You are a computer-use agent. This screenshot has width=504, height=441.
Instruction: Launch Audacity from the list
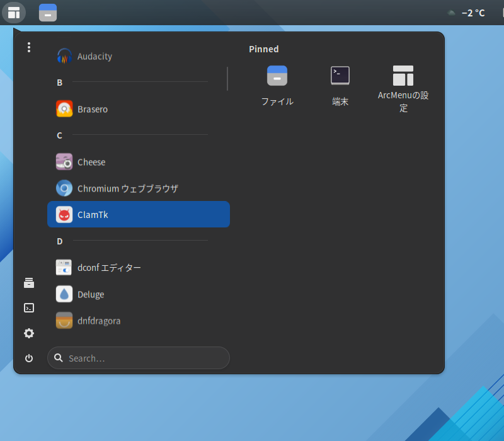coord(139,56)
